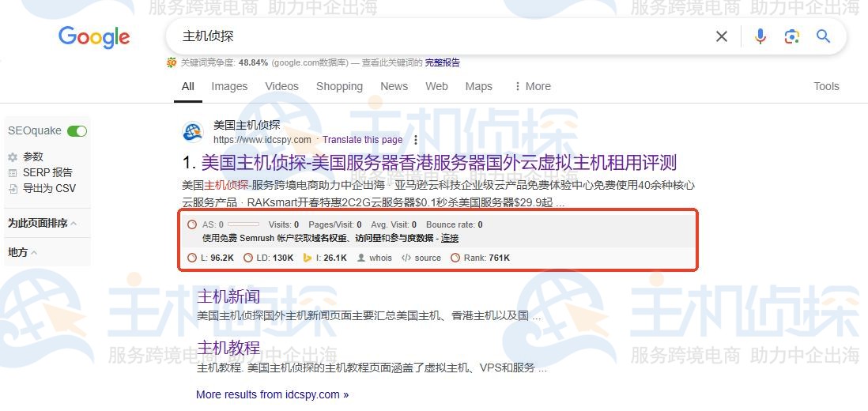This screenshot has width=868, height=411.
Task: Click the Semrush 连接 connect link
Action: tap(450, 239)
